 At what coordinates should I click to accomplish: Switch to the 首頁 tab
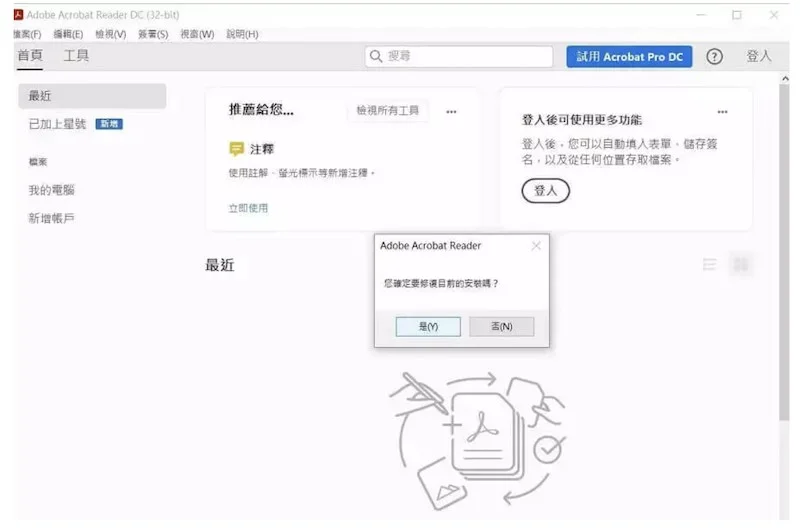tap(30, 55)
